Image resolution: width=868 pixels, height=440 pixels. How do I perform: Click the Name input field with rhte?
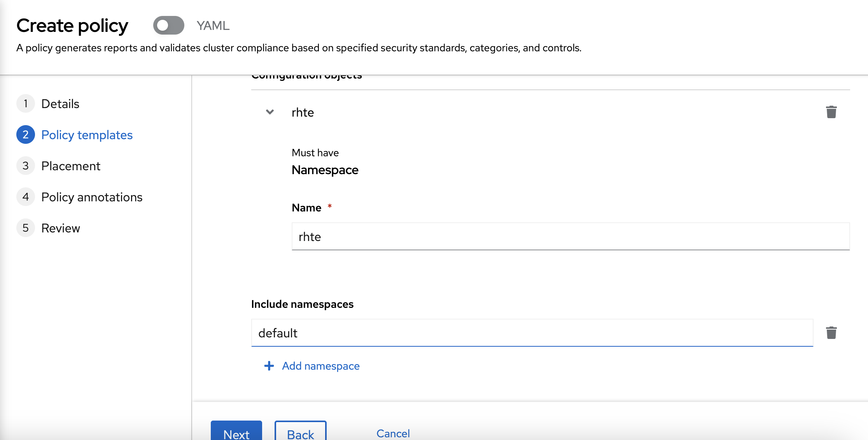570,236
